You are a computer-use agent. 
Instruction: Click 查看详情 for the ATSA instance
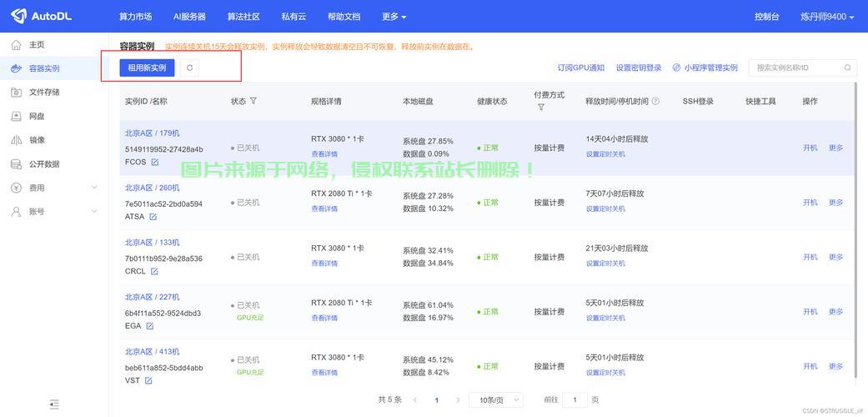[x=324, y=208]
